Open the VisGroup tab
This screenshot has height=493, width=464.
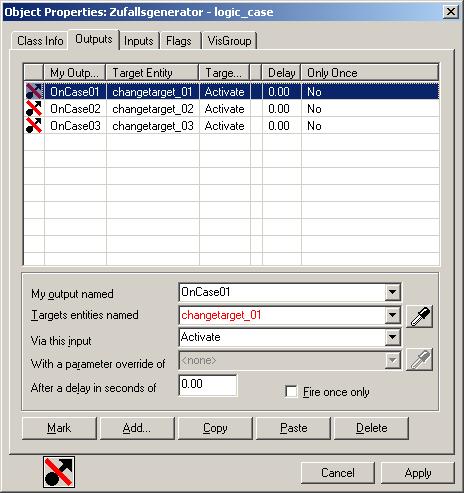point(229,41)
